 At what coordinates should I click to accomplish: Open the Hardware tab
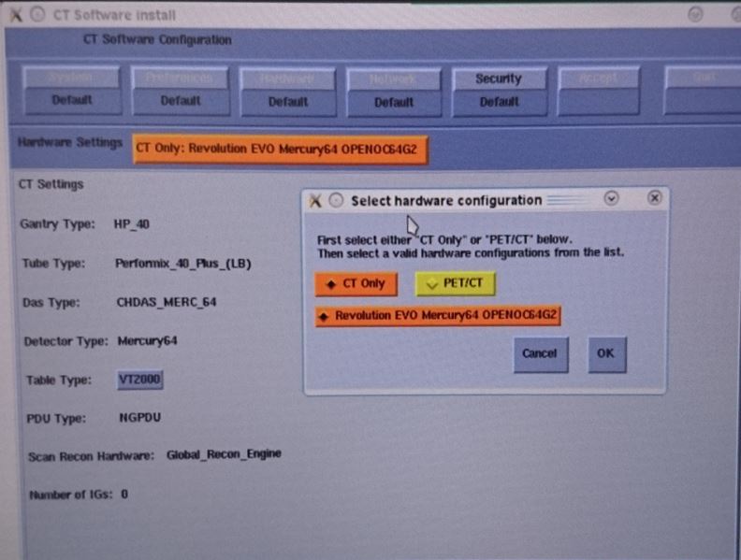287,79
